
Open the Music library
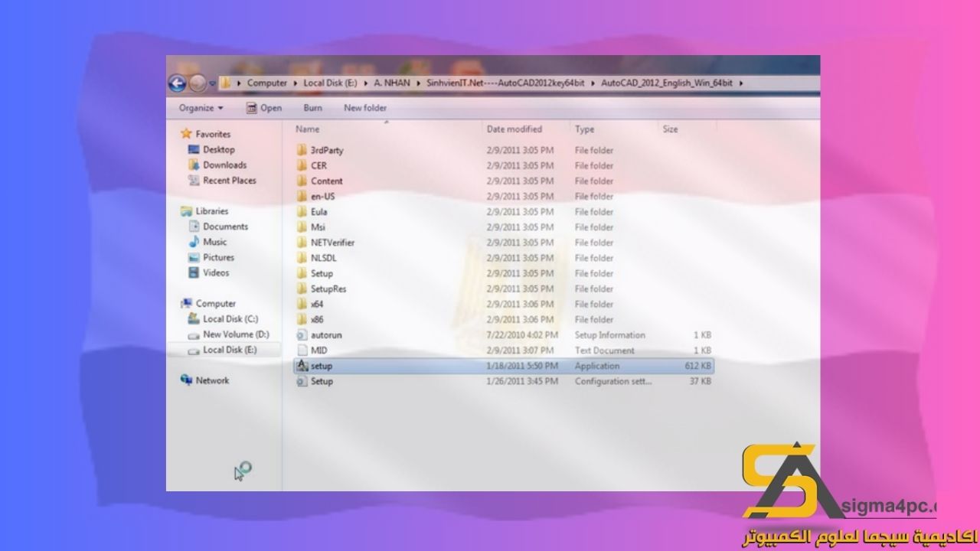tap(214, 242)
